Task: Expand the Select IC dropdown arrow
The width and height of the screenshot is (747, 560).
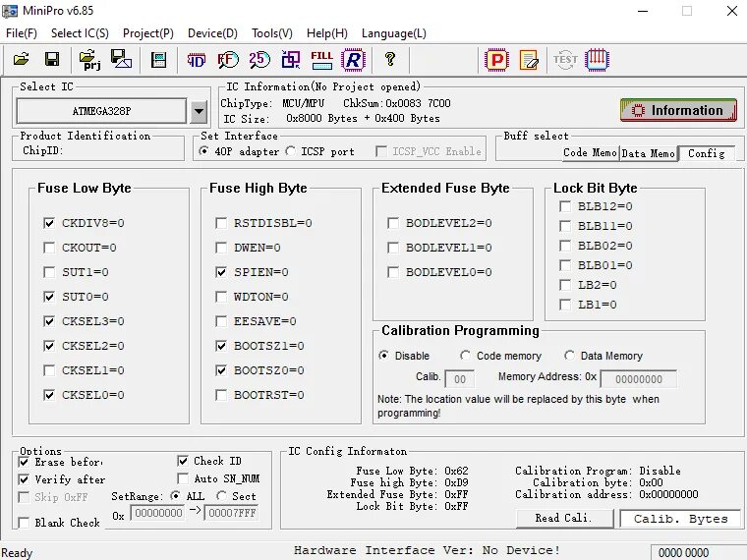Action: [199, 111]
